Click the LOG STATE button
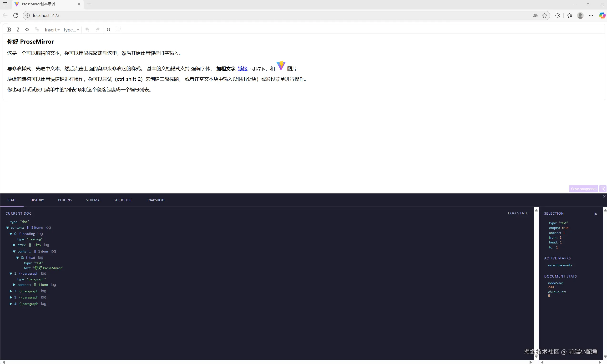The image size is (607, 364). tap(518, 213)
